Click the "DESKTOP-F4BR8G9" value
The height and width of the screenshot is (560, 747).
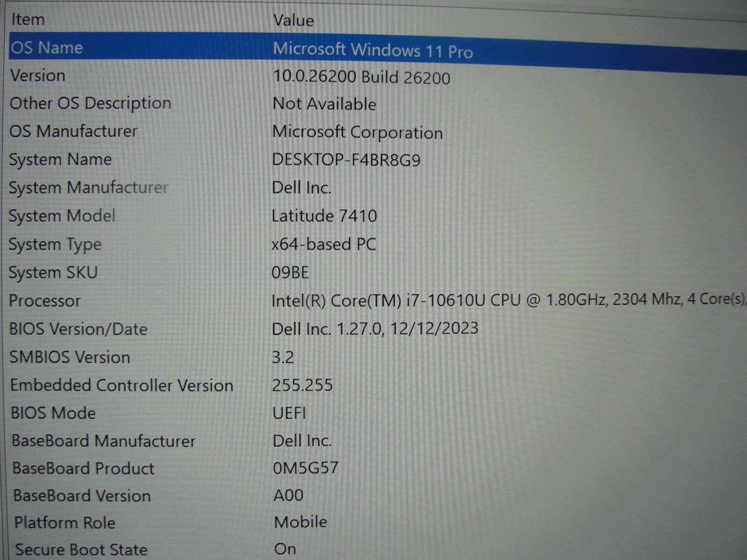(x=346, y=160)
